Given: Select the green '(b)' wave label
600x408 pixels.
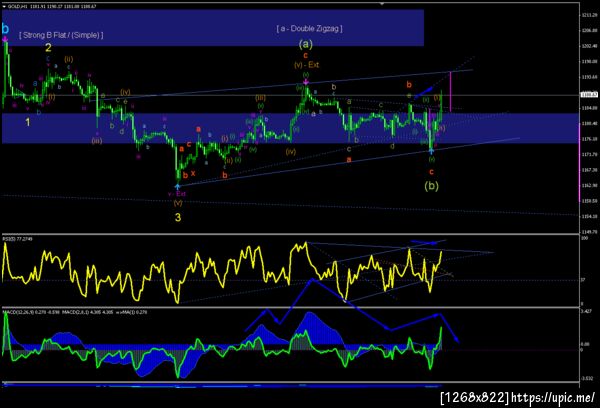Looking at the screenshot, I should click(x=431, y=186).
